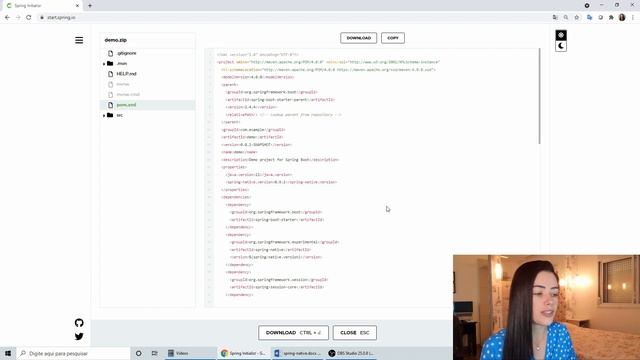Select the pom.xml file

pyautogui.click(x=126, y=105)
